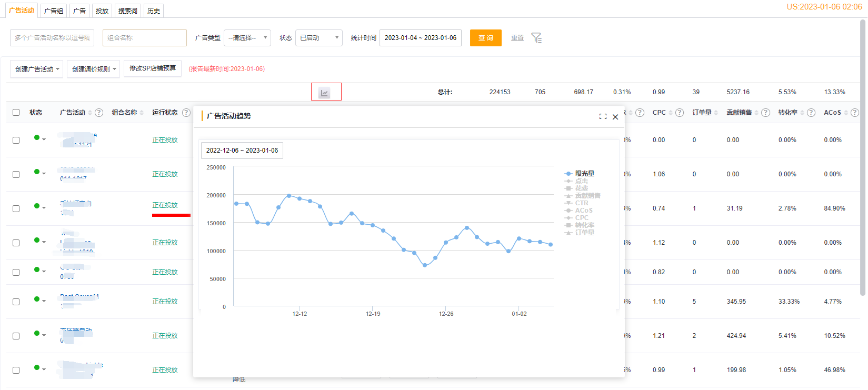Sort by 转化率 column arrows
Viewport: 868px width, 390px height.
802,113
